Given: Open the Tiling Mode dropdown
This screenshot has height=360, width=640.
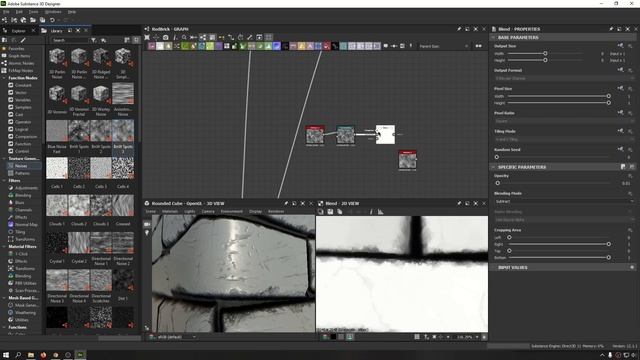Looking at the screenshot, I should 565,140.
